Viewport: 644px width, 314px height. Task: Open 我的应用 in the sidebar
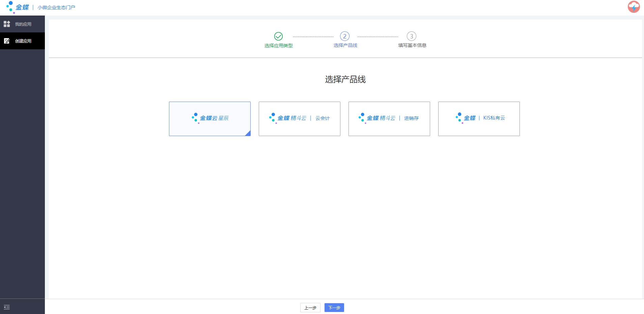pyautogui.click(x=23, y=24)
